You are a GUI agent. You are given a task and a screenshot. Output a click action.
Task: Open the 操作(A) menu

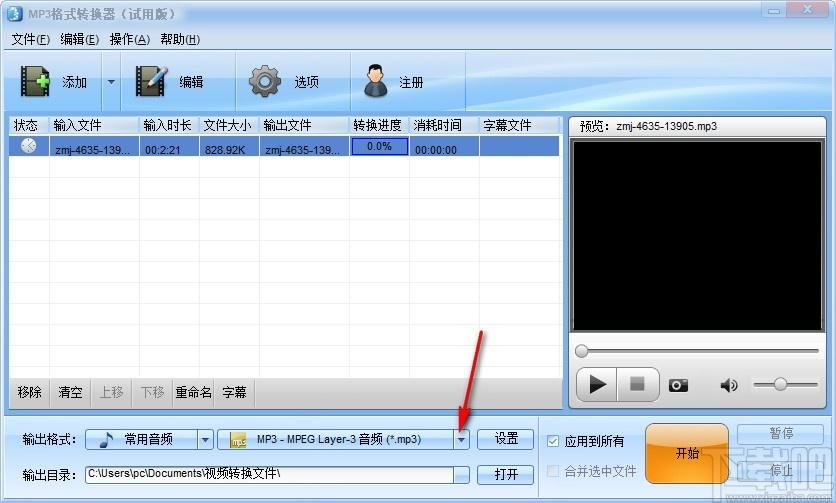tap(130, 39)
